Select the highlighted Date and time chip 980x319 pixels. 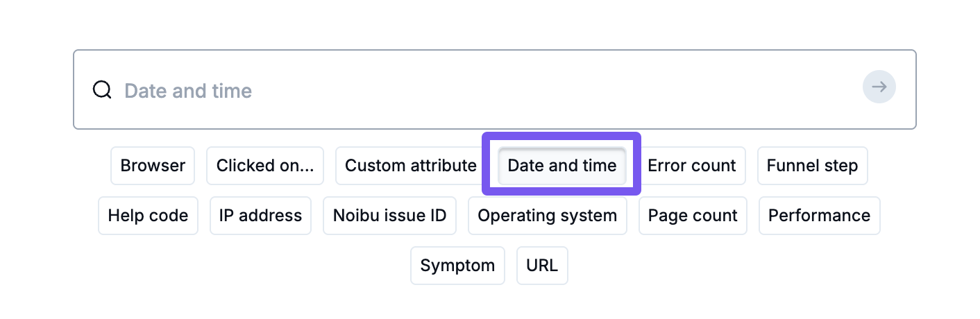coord(561,166)
